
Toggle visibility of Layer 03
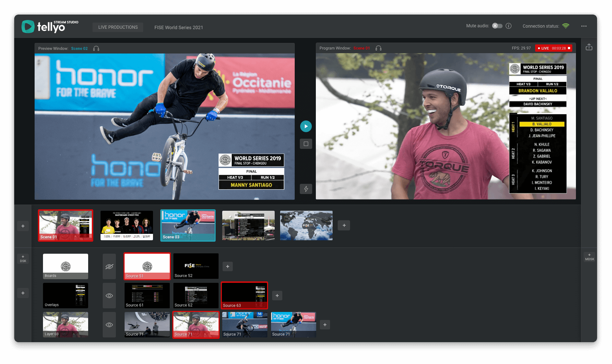pos(109,325)
